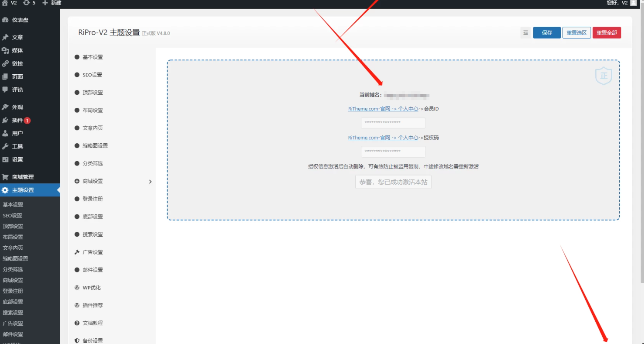Image resolution: width=644 pixels, height=344 pixels.
Task: Click 布局设置 in the dark sidebar submenu
Action: point(13,237)
